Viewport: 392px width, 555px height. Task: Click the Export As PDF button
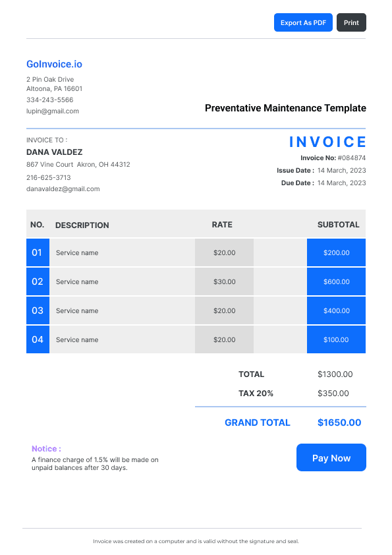click(303, 22)
